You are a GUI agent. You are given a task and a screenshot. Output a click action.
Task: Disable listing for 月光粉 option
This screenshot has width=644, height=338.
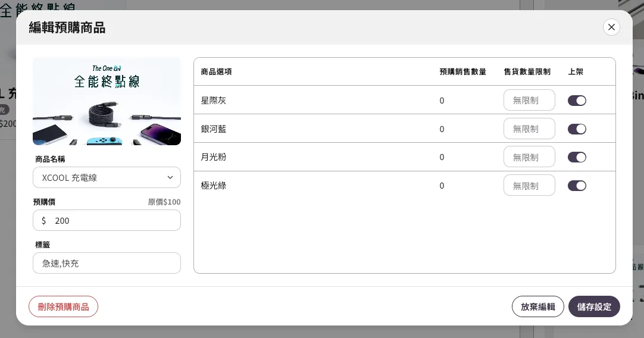[x=577, y=157]
